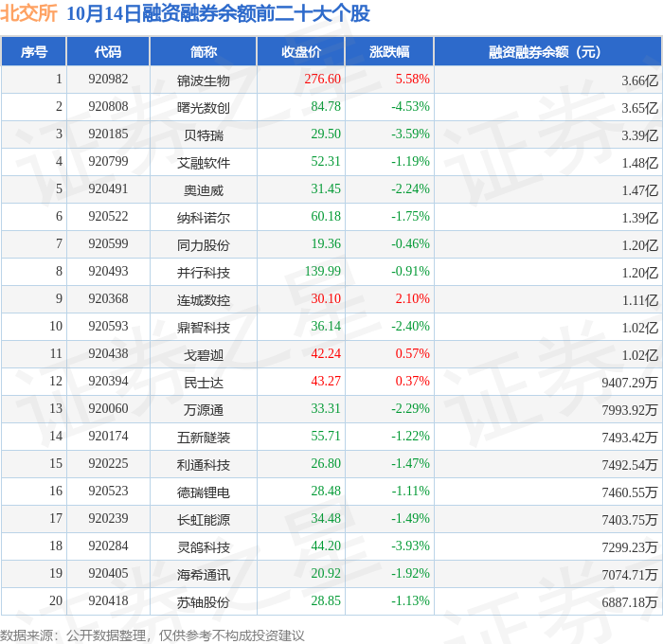Screen dimensions: 663x644
Task: Select stock name 五新隧装
Action: click(204, 438)
